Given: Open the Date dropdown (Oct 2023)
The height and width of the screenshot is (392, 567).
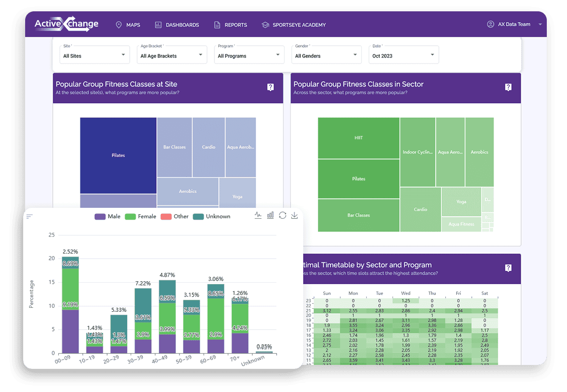Looking at the screenshot, I should click(403, 55).
